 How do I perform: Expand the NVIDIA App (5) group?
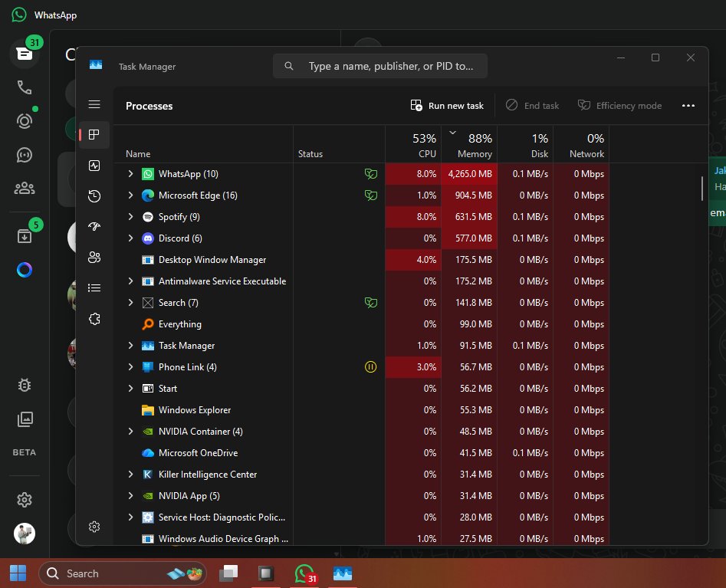point(130,495)
